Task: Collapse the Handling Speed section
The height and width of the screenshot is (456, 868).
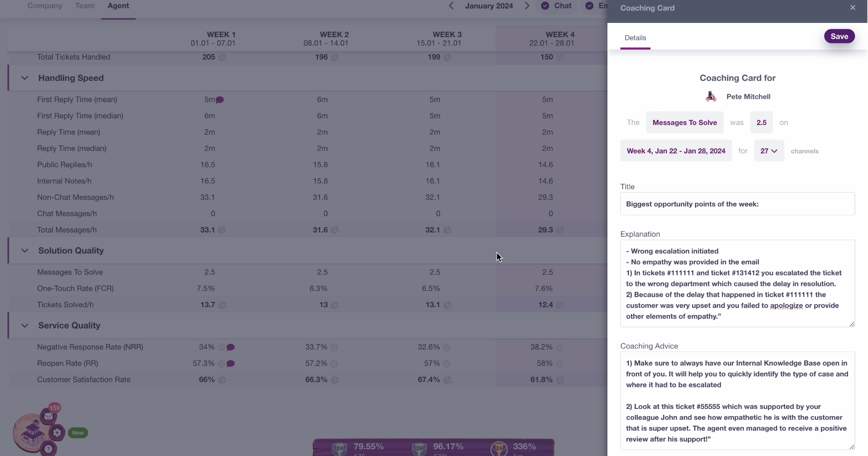Action: [x=25, y=78]
